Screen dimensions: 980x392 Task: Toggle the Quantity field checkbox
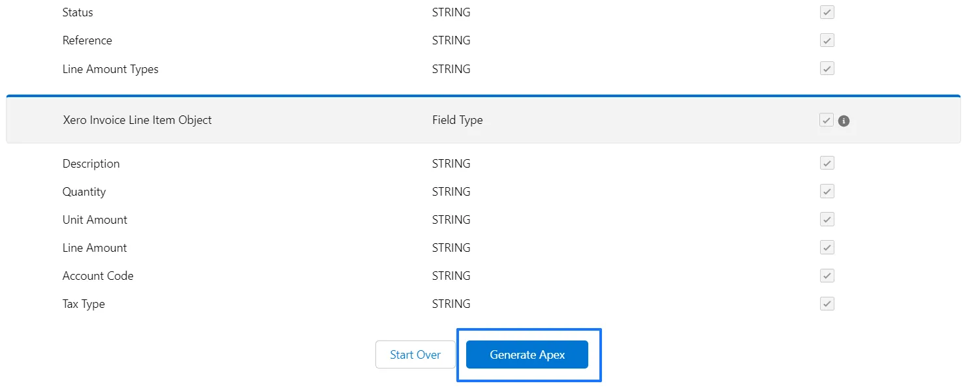point(827,191)
